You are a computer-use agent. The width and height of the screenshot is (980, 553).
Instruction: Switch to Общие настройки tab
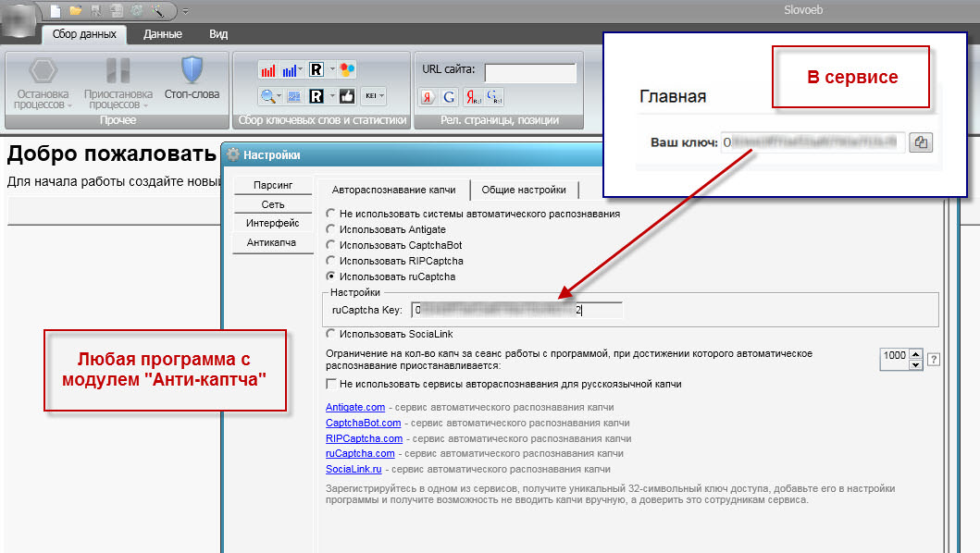(x=524, y=190)
